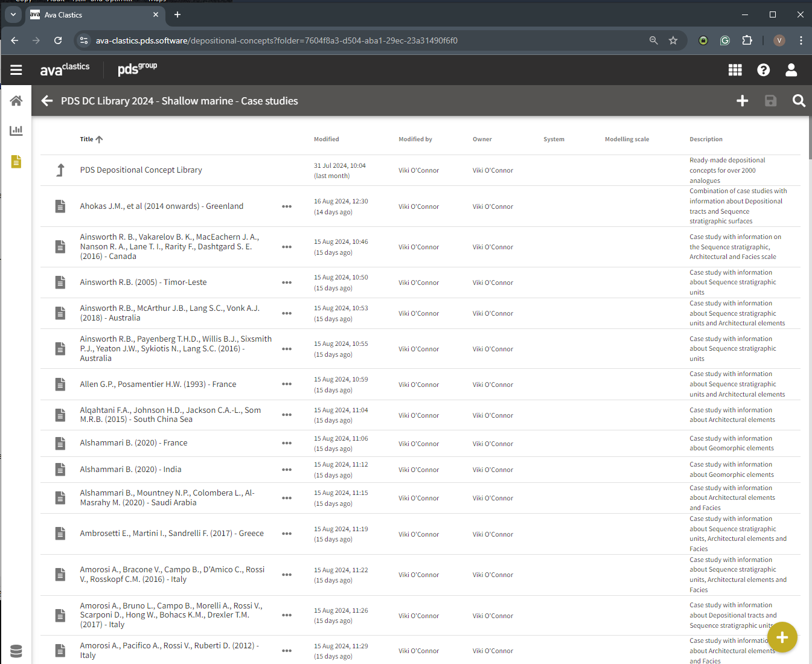Open browser zoom magnifier icon
The height and width of the screenshot is (664, 812).
pos(653,40)
